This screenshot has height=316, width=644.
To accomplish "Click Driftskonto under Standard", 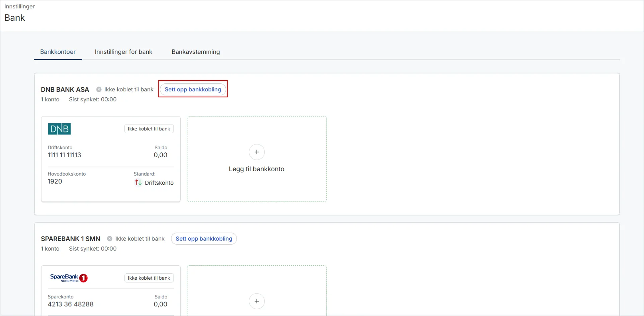I will pyautogui.click(x=159, y=183).
